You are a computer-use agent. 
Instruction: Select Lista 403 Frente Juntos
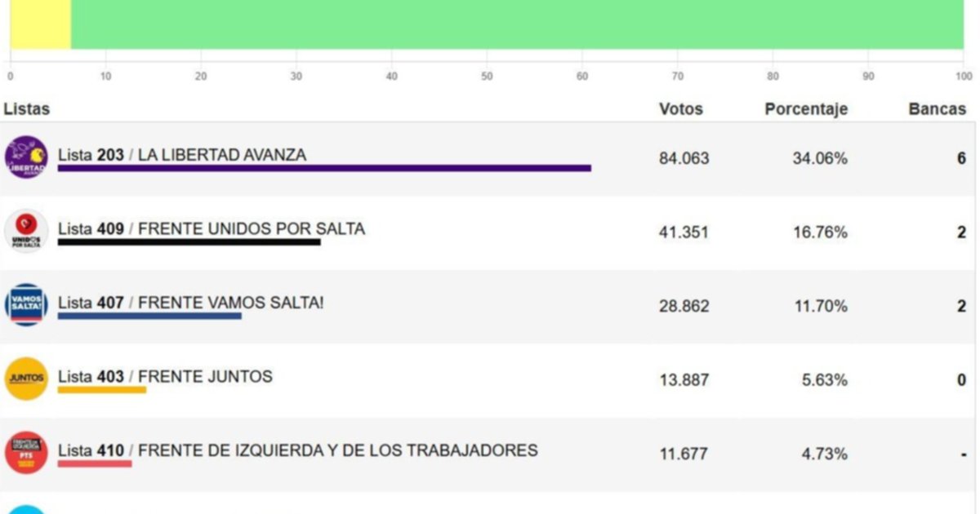165,377
